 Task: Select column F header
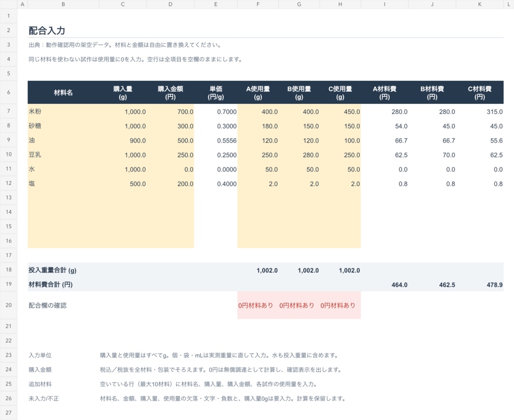[x=258, y=4]
